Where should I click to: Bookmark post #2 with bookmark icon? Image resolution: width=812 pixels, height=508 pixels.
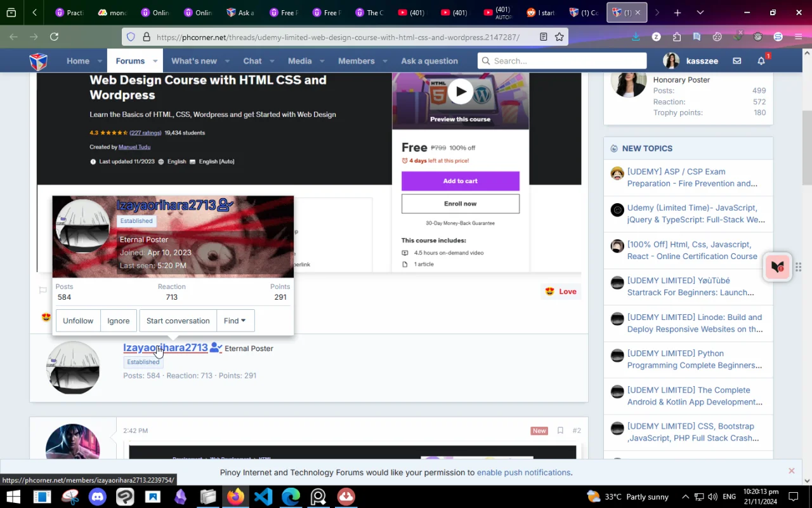click(x=560, y=431)
